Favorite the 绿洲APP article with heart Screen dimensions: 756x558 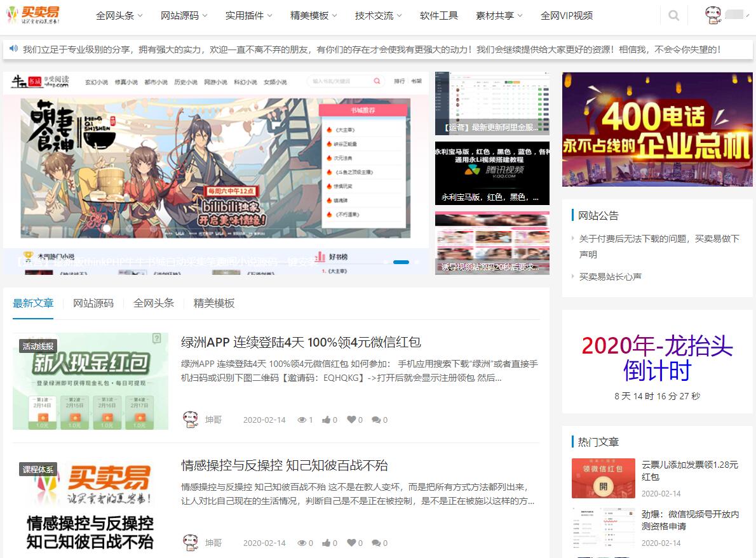351,420
